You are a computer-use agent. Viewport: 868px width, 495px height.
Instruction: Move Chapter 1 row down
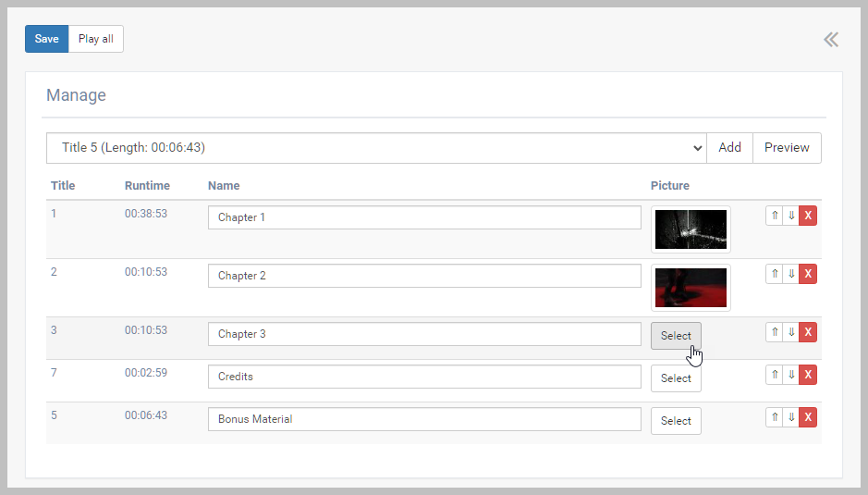[791, 216]
